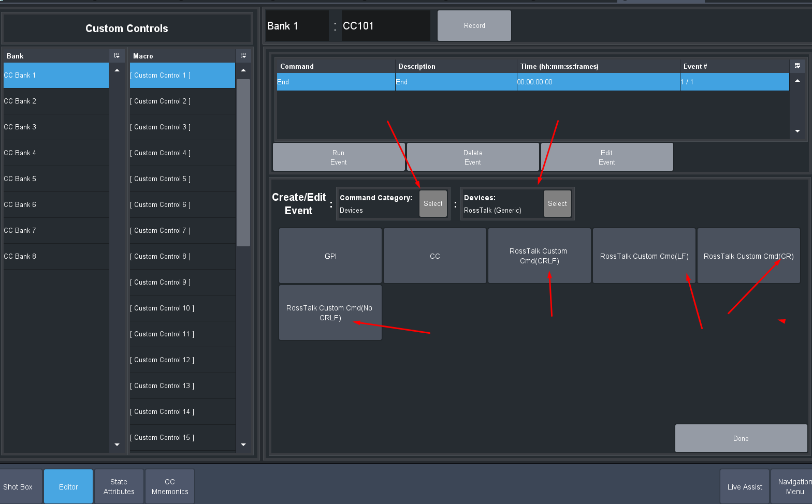The height and width of the screenshot is (504, 812).
Task: Open the Devices Select picker
Action: (557, 204)
